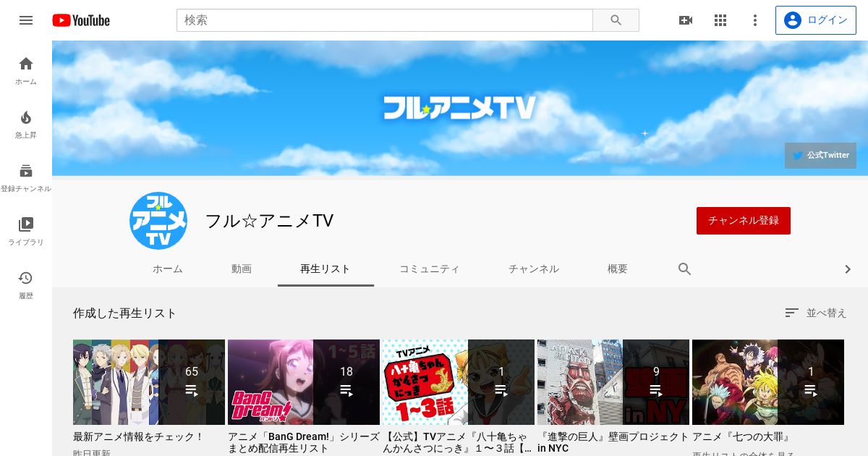Image resolution: width=868 pixels, height=456 pixels.
Task: Switch to the コミュニティ tab
Action: [430, 269]
